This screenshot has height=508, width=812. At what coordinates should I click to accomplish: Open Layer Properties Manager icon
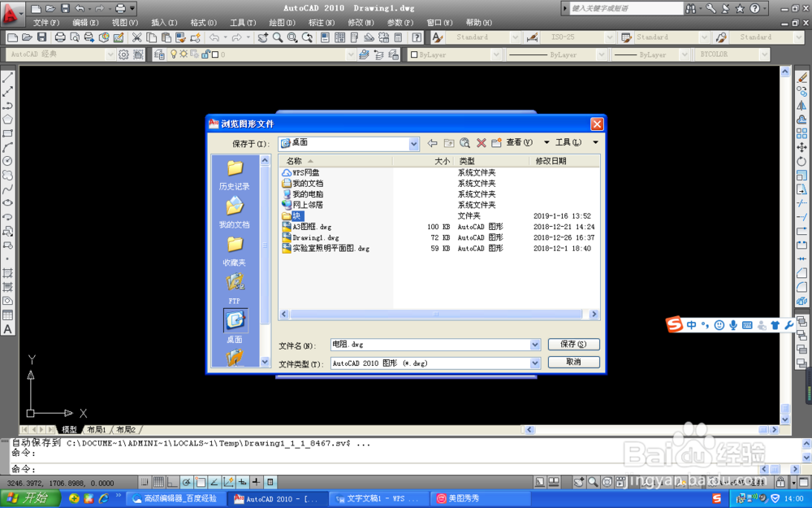coord(159,54)
